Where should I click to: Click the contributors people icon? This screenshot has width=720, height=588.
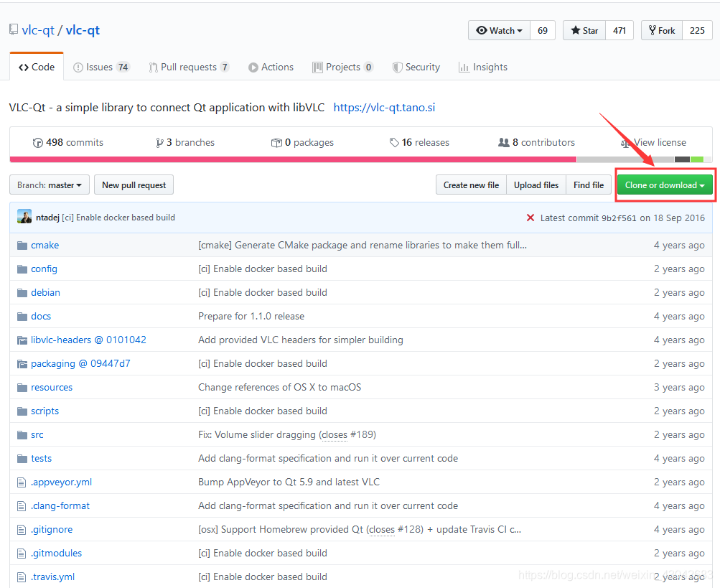pos(504,142)
